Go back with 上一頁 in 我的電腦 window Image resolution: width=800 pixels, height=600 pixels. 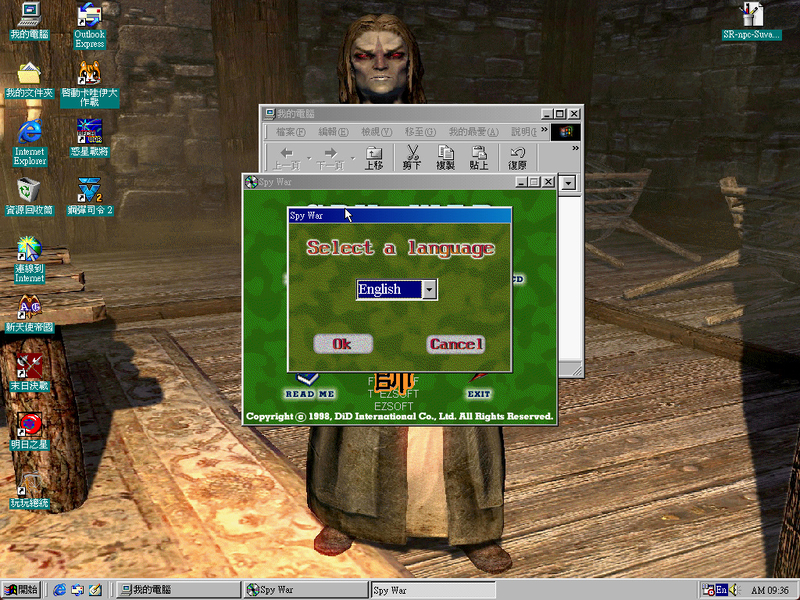click(286, 158)
